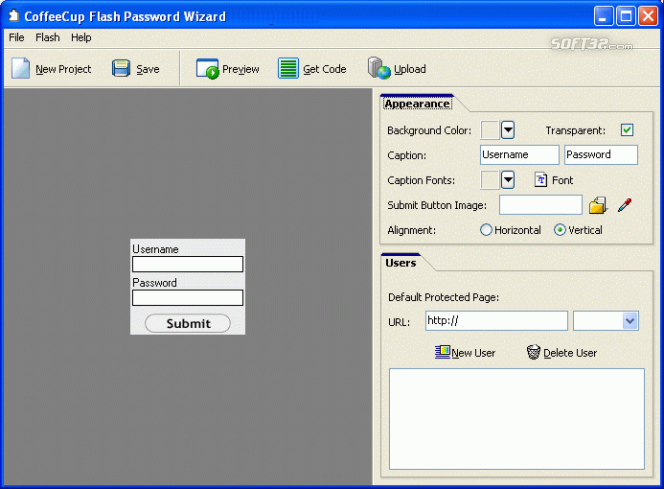Screen dimensions: 664x489
Task: Open the Font chooser icon
Action: [x=540, y=180]
